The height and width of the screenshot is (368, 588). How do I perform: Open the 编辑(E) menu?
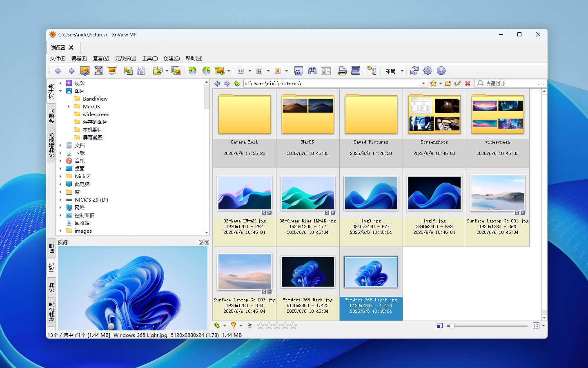coord(79,58)
